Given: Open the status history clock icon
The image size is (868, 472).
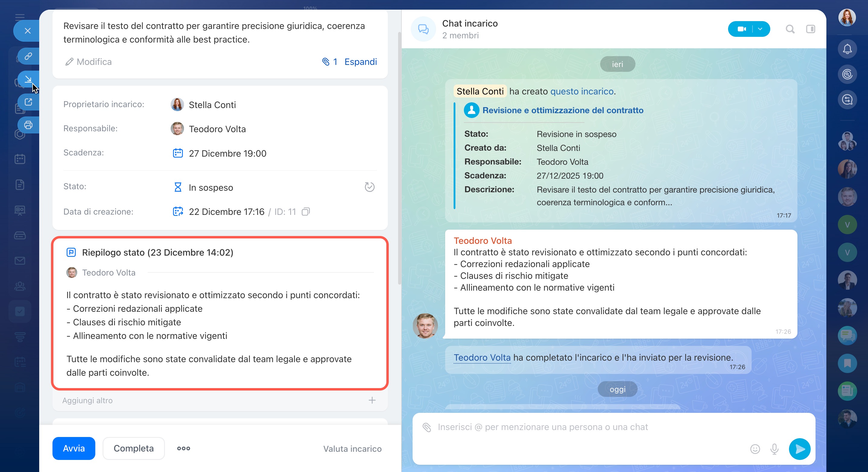Looking at the screenshot, I should click(x=369, y=187).
